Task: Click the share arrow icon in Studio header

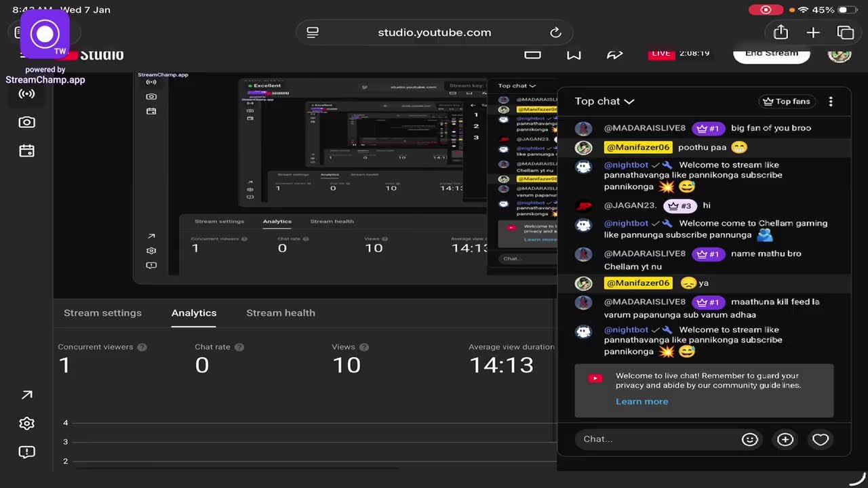Action: (615, 56)
